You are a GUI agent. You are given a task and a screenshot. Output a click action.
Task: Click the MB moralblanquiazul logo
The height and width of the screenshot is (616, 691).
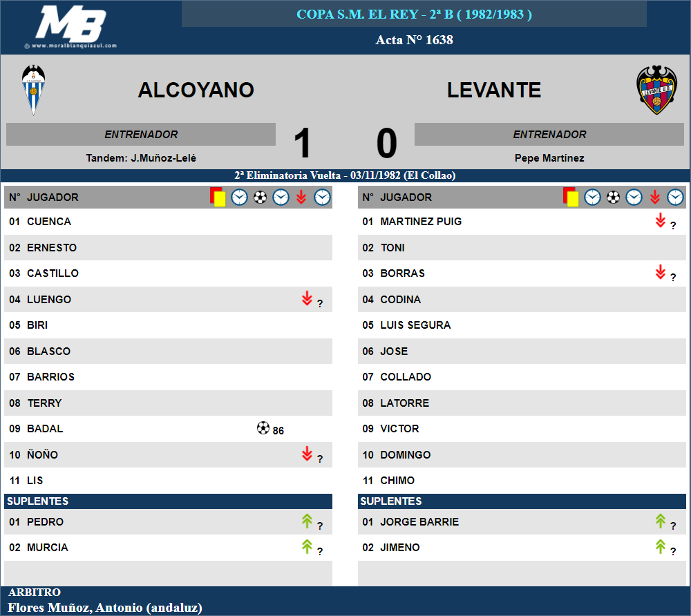pyautogui.click(x=71, y=26)
